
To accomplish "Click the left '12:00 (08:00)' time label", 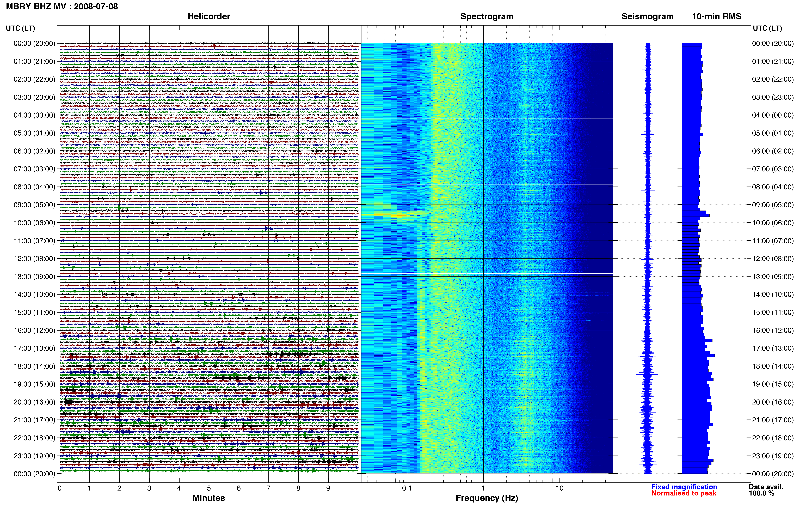I will pyautogui.click(x=34, y=259).
